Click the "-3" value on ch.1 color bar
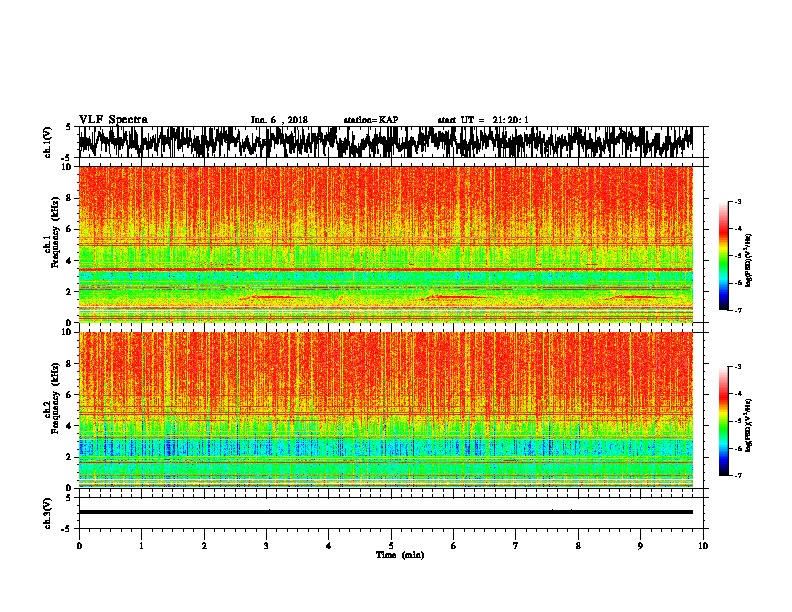The image size is (792, 612). tap(738, 202)
